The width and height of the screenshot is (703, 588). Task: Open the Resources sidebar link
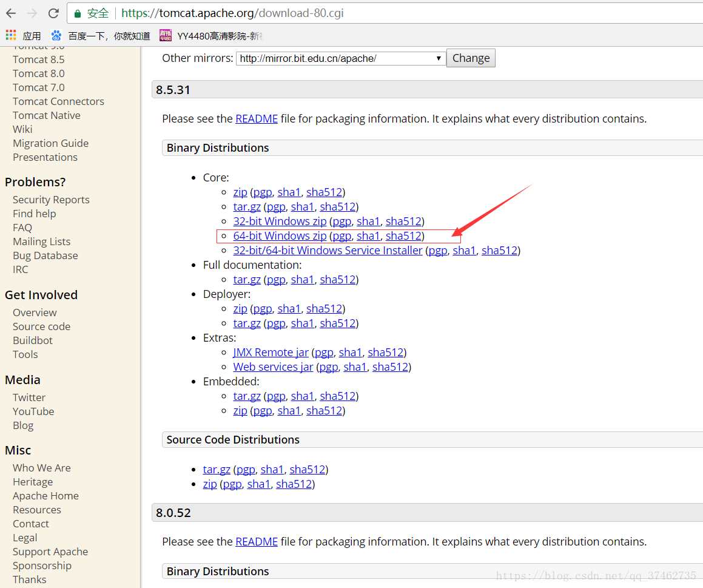point(37,510)
